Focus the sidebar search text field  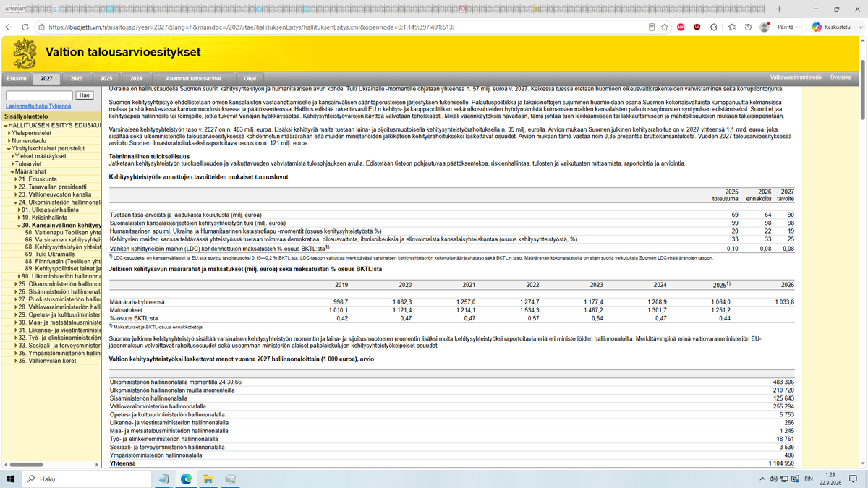pyautogui.click(x=39, y=95)
